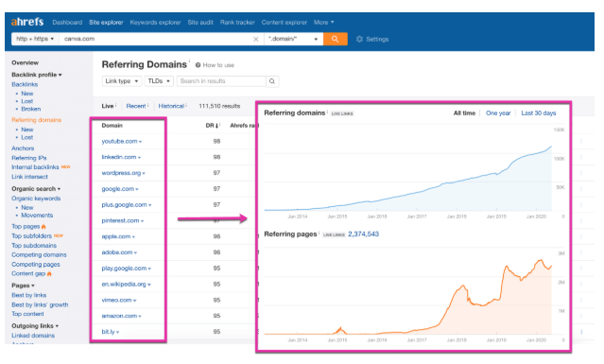Open the http + https protocol dropdown
Image resolution: width=604 pixels, height=364 pixels.
[x=35, y=39]
